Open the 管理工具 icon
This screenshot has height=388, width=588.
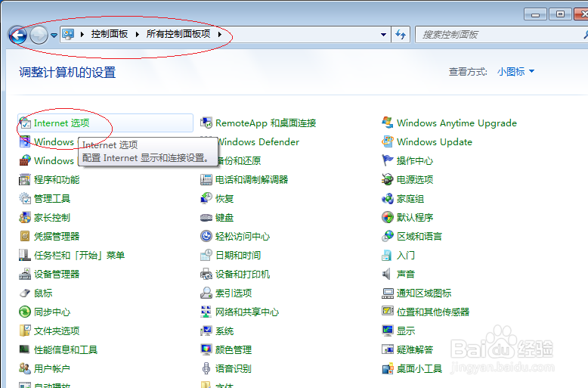click(x=25, y=198)
